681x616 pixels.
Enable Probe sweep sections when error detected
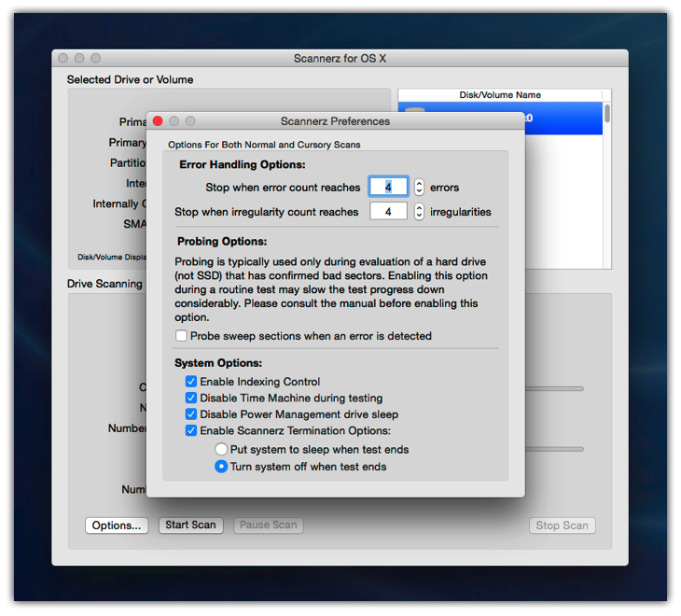(x=181, y=336)
